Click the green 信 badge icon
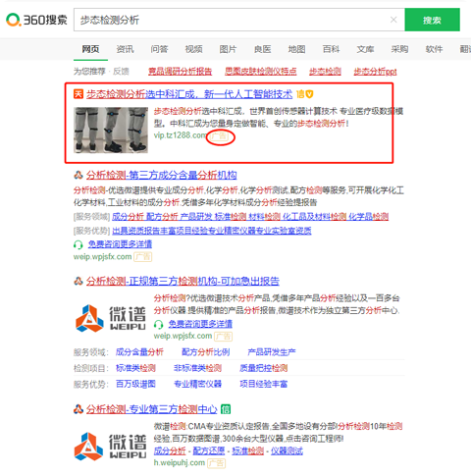Image resolution: width=471 pixels, height=476 pixels. [226, 409]
